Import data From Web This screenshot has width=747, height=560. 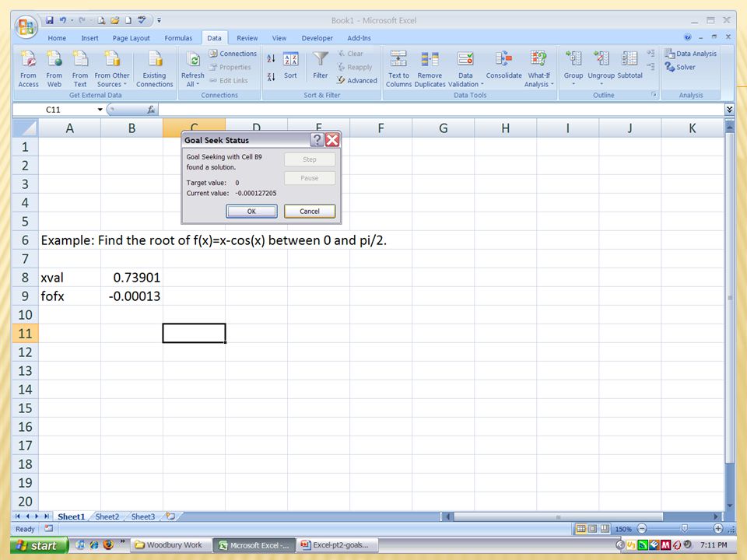pyautogui.click(x=54, y=69)
